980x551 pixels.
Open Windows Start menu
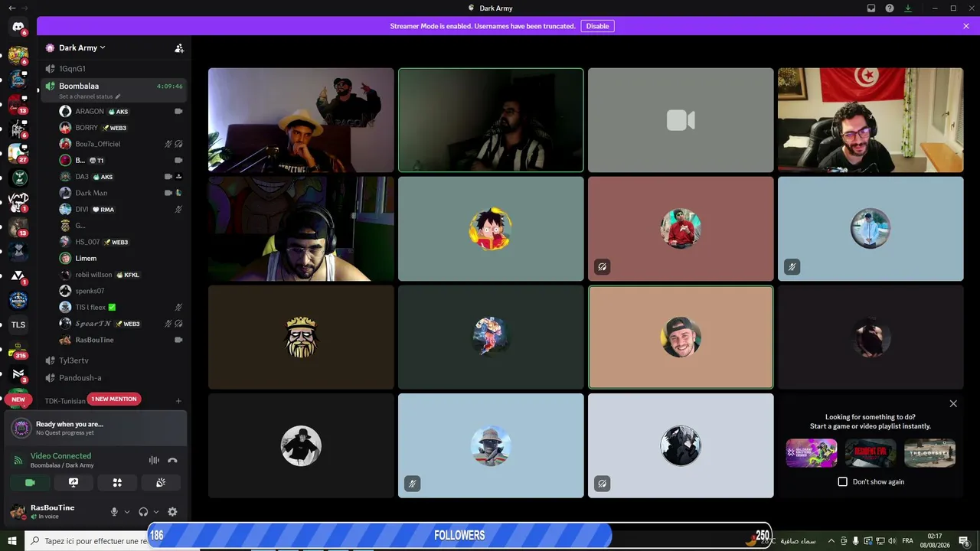tap(12, 541)
